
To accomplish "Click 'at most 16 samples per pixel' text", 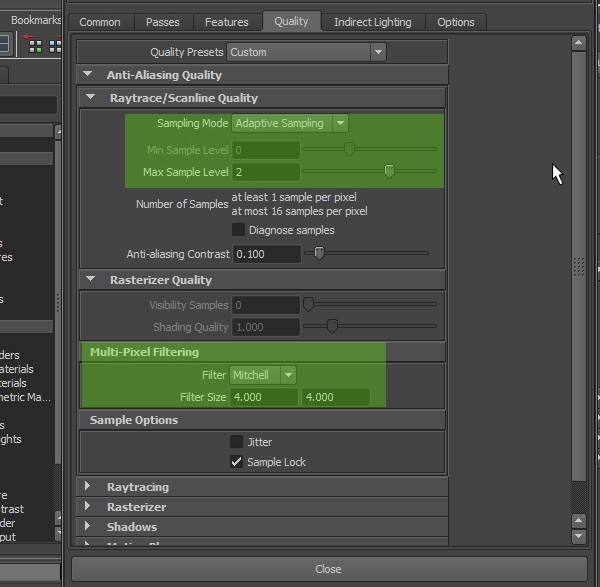I will pyautogui.click(x=300, y=211).
